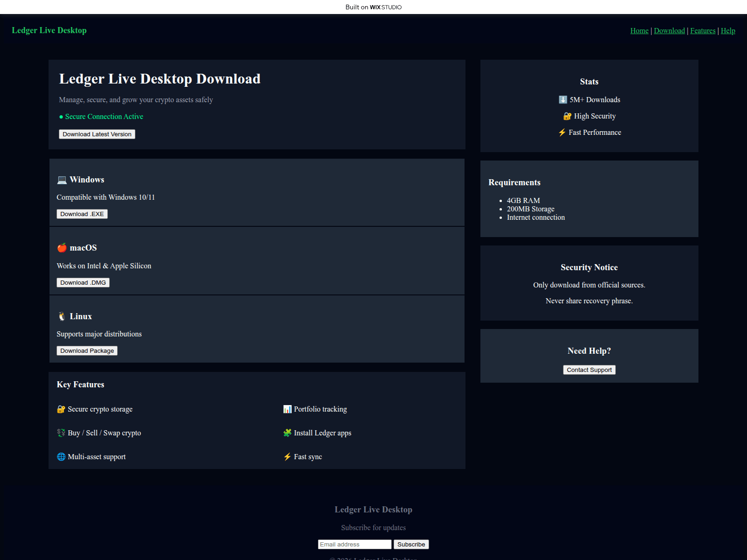Screen dimensions: 747x560
Task: Click the 'Works on Intel & Apple Silicon' text
Action: click(x=104, y=266)
